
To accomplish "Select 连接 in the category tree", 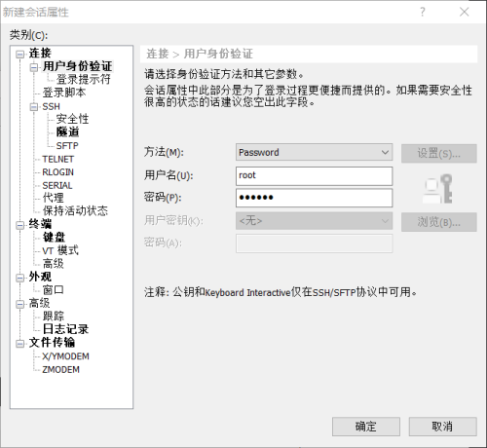I will [x=40, y=54].
